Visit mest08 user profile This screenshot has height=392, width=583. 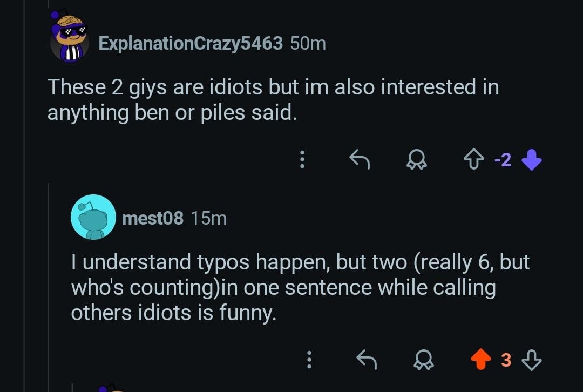[153, 218]
